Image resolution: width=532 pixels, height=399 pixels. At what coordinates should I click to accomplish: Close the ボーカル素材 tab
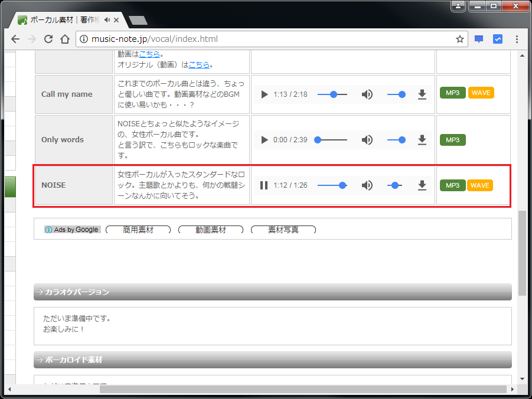(x=116, y=20)
